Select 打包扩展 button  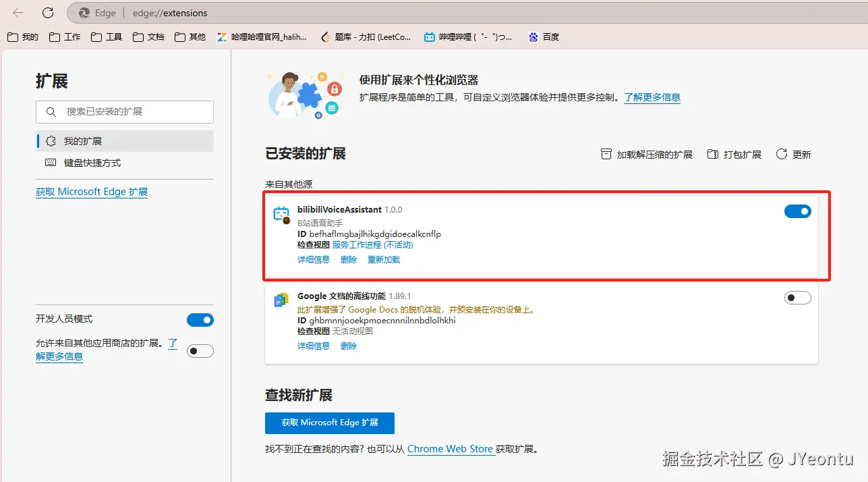click(734, 155)
